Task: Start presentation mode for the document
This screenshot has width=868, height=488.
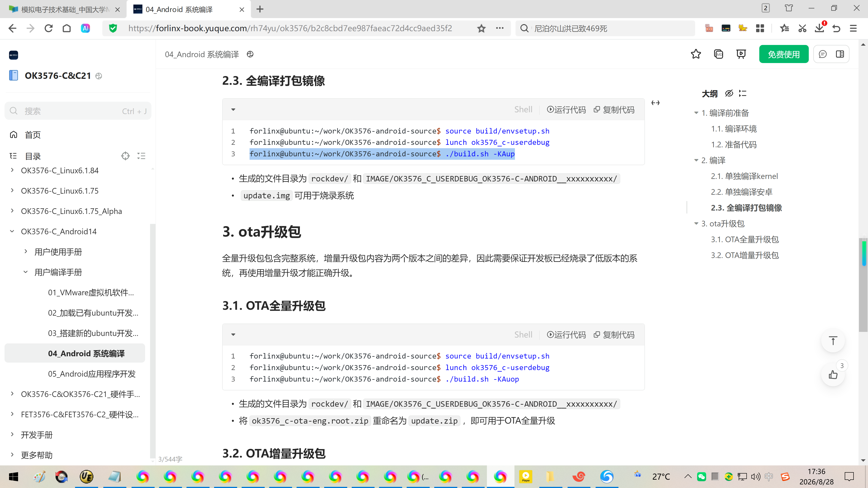Action: (741, 54)
